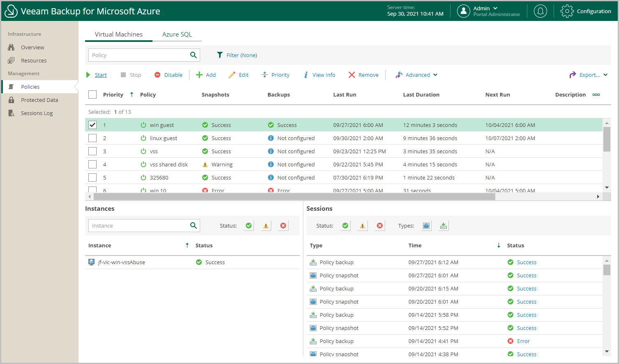Toggle Sessions backup type filter
The width and height of the screenshot is (619, 364).
coord(443,226)
